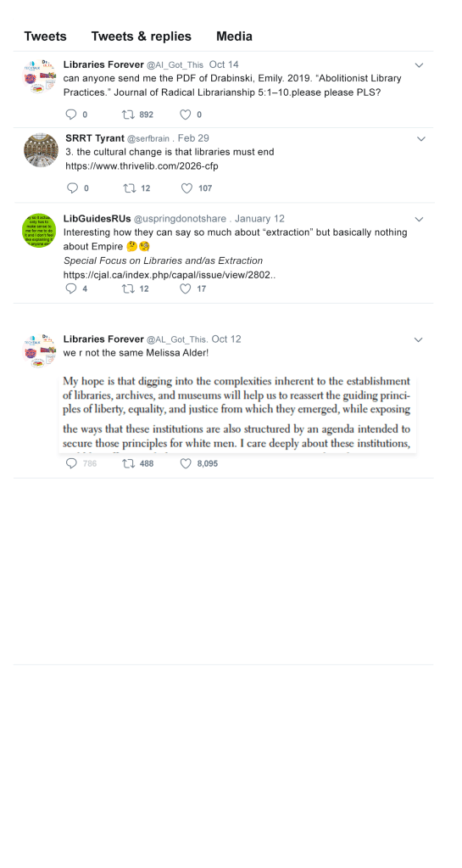
Task: Select the Tweets tab
Action: click(46, 36)
